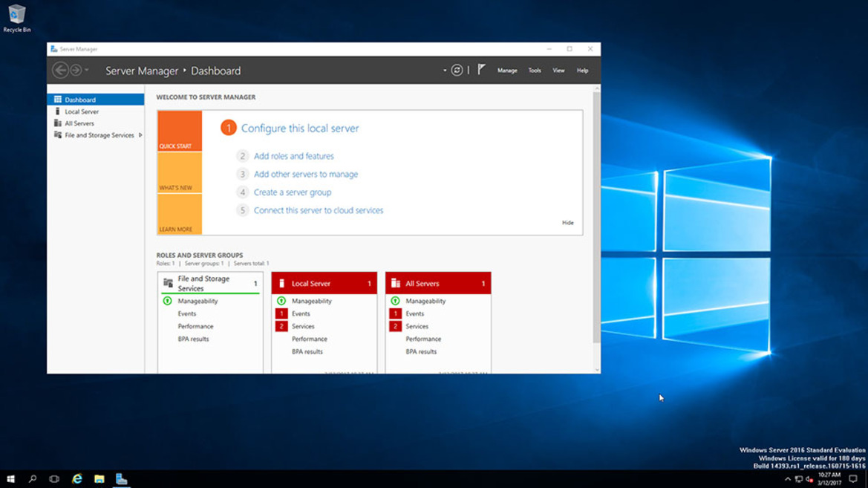Click the Back navigation arrow in Server Manager
This screenshot has height=488, width=868.
tap(60, 71)
